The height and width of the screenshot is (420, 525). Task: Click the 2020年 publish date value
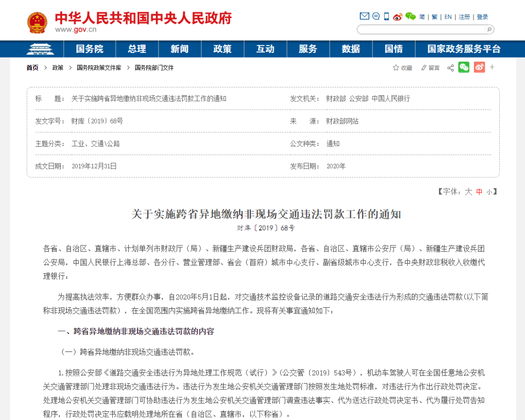336,166
